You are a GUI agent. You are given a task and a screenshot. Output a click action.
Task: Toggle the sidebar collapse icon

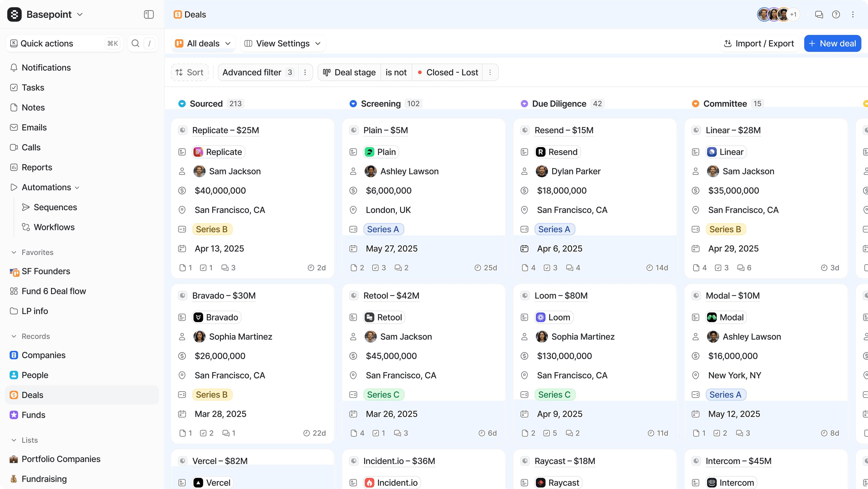(x=149, y=14)
